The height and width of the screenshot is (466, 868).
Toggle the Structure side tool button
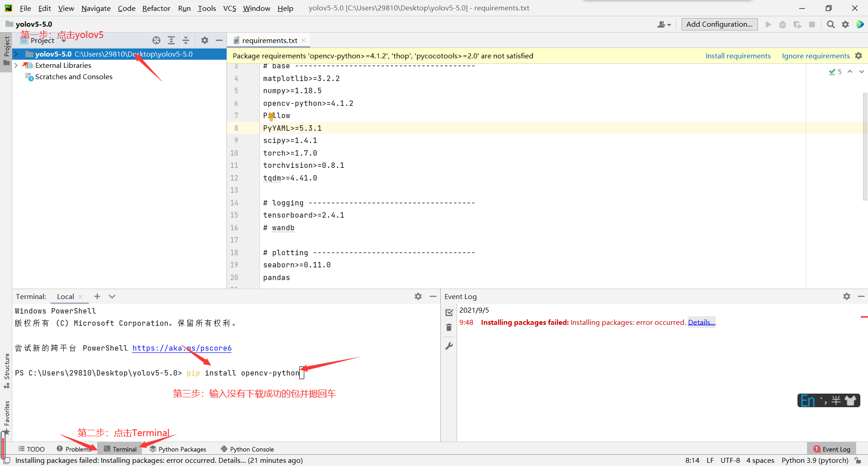[x=7, y=371]
